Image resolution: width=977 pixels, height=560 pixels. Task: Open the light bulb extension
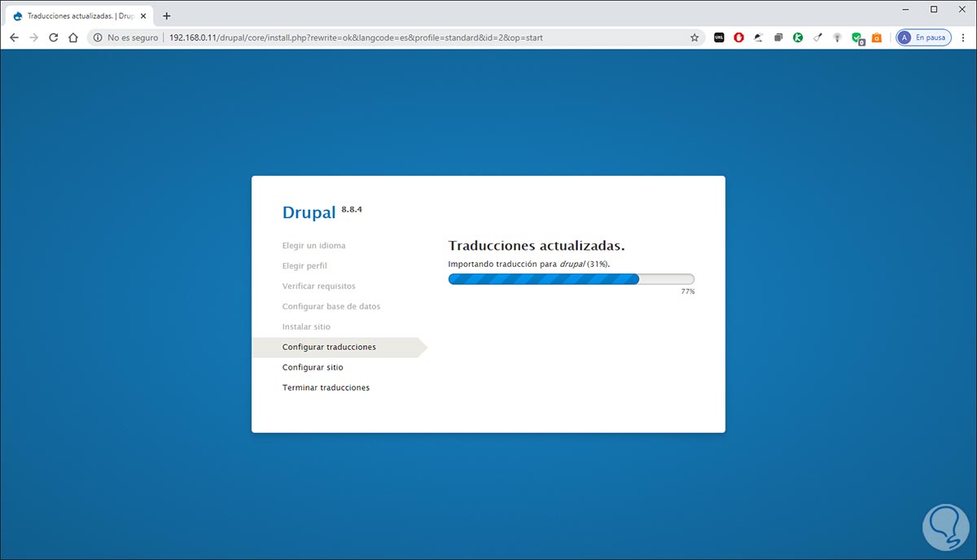(837, 37)
